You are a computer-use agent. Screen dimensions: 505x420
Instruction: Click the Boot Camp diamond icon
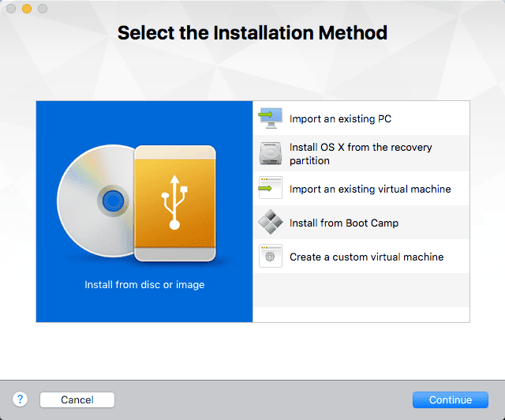271,222
